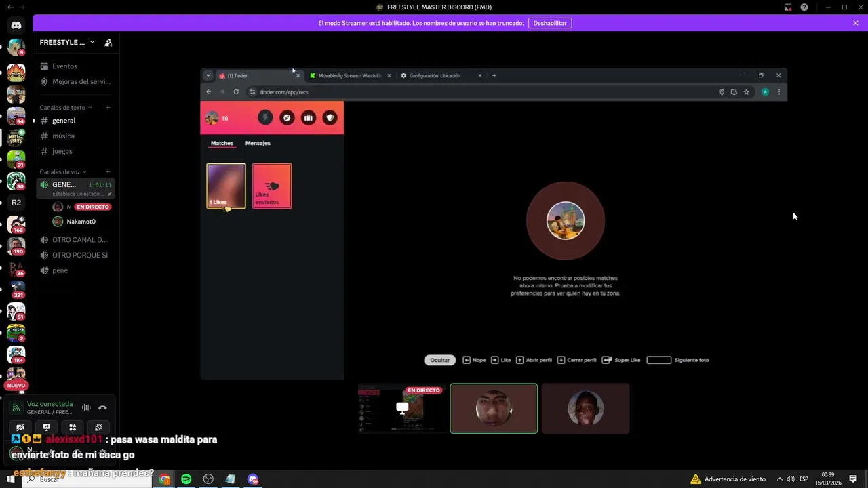Click the screen share button in voice panel

[46, 428]
